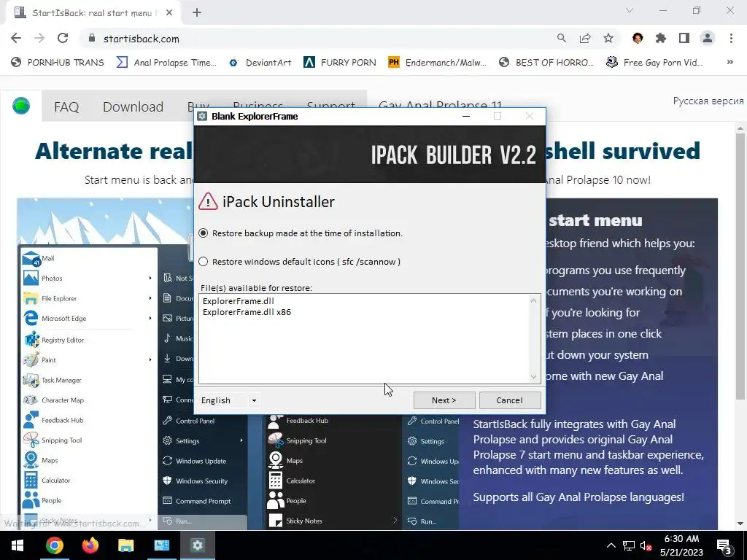Open the Chrome profile avatar
747x560 pixels.
pyautogui.click(x=708, y=39)
